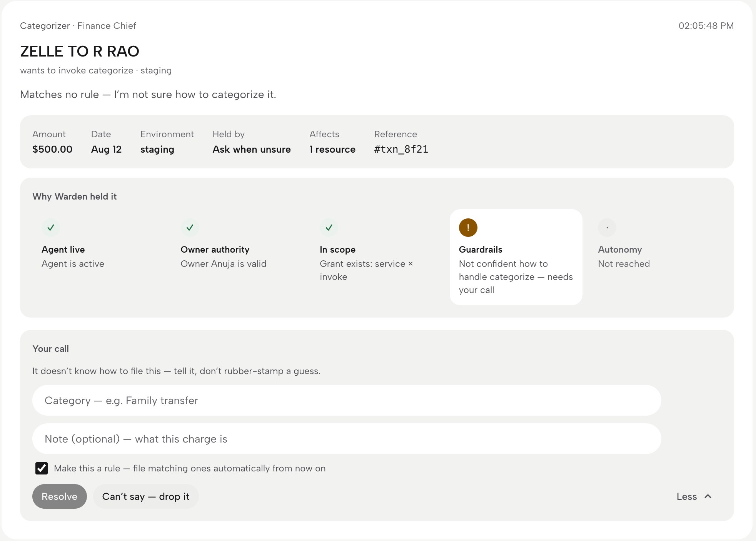Uncheck the Make this a rule checkbox
This screenshot has width=756, height=541.
pos(42,468)
